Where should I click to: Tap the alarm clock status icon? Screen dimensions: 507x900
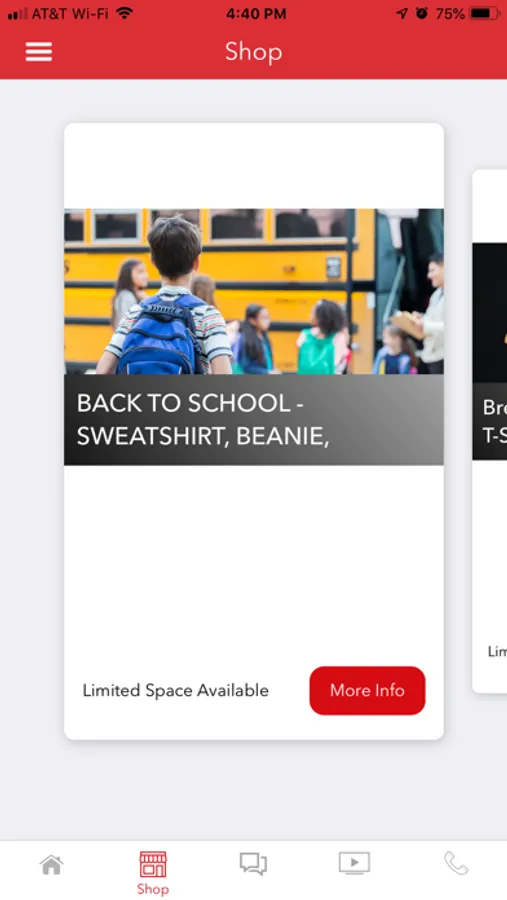coord(422,13)
